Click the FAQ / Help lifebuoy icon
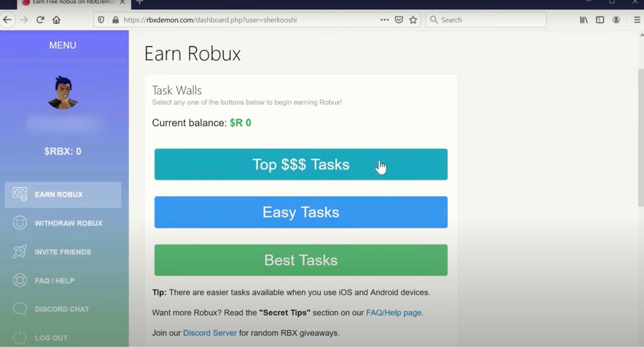644x347 pixels. point(20,280)
